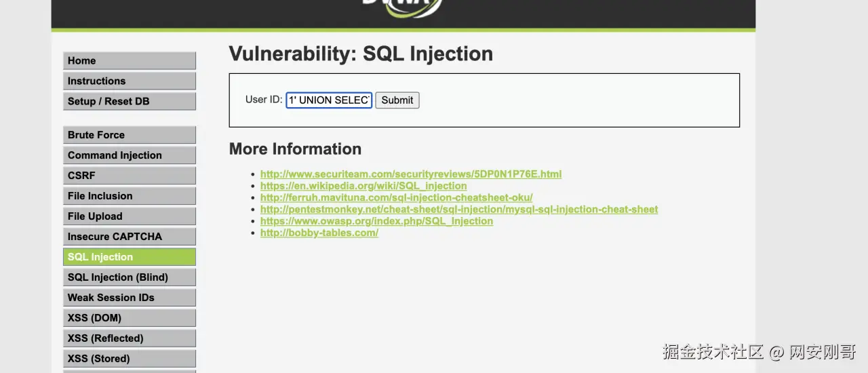Navigate to XSS (Stored)
868x373 pixels.
click(129, 359)
